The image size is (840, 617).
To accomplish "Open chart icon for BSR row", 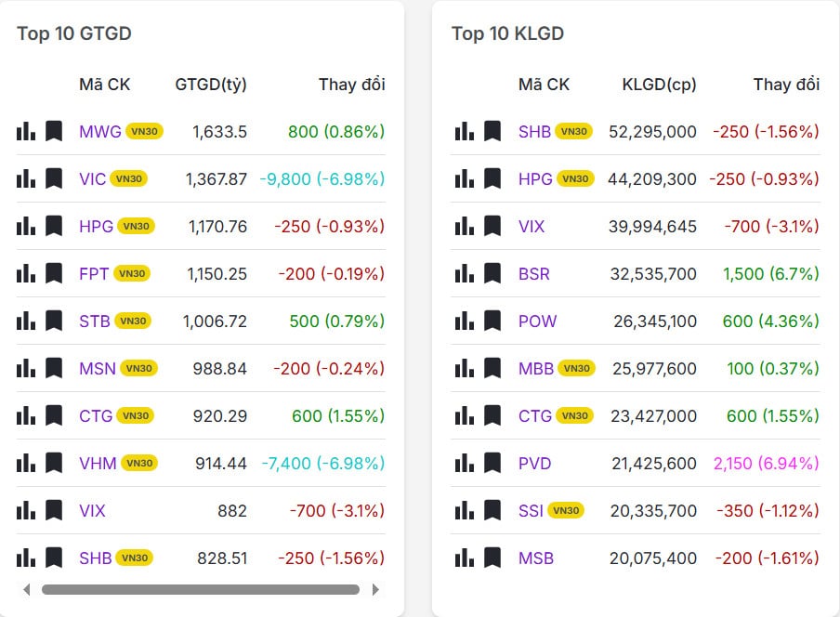I will coord(465,273).
